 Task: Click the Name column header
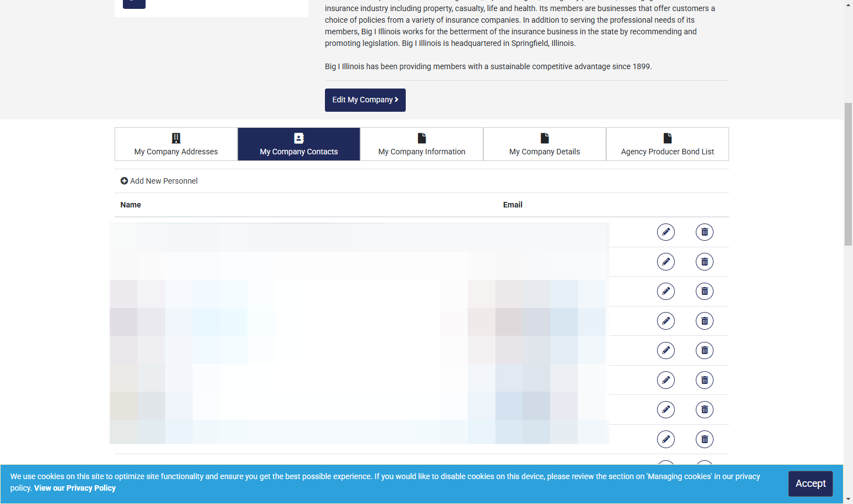point(131,205)
